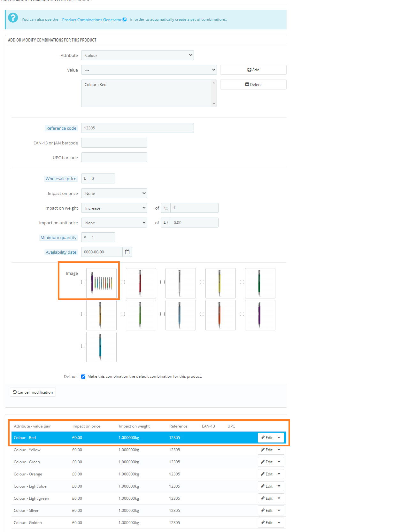Viewport: 408px width, 532px height.
Task: Open the Product Combinations Generator link
Action: [94, 19]
